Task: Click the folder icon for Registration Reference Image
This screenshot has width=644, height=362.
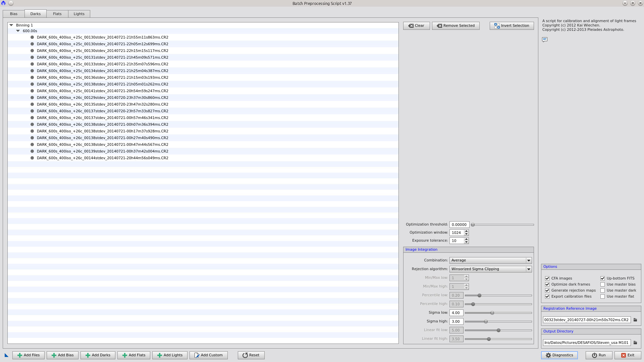Action: coord(635,320)
